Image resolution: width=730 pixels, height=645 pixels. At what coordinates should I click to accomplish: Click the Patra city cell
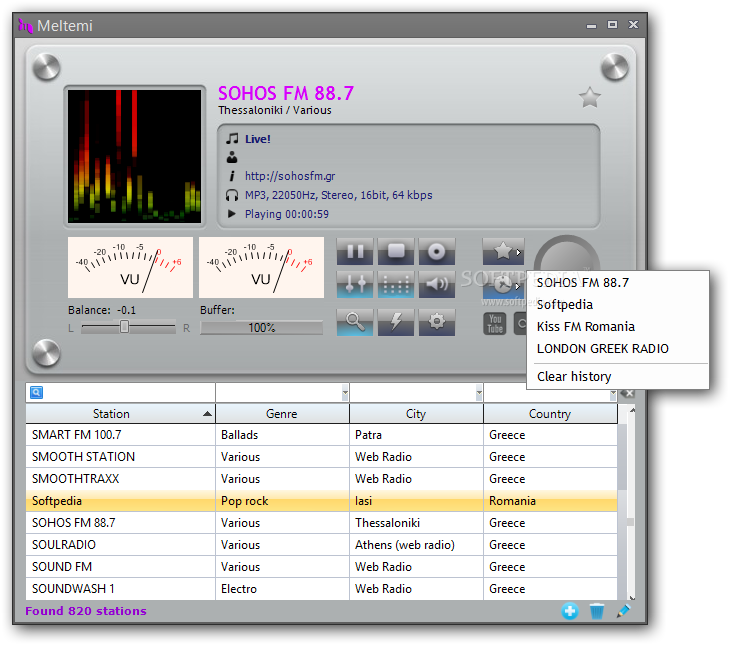pyautogui.click(x=416, y=435)
